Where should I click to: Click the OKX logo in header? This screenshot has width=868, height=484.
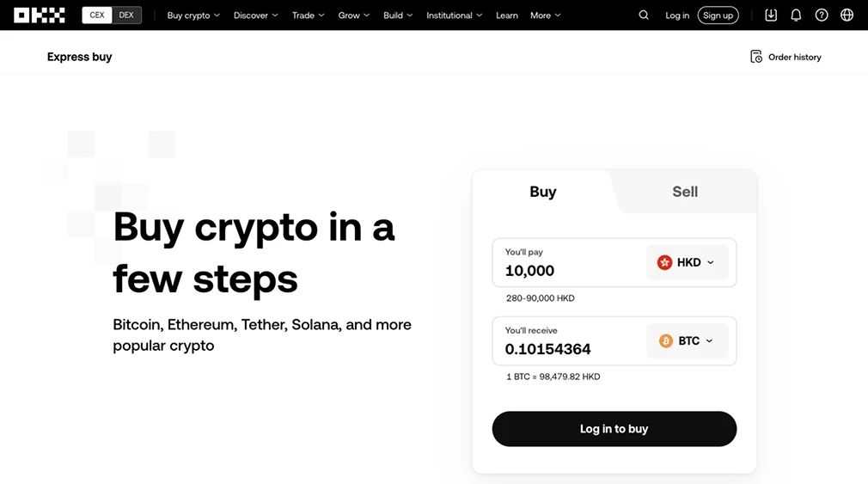pyautogui.click(x=40, y=15)
